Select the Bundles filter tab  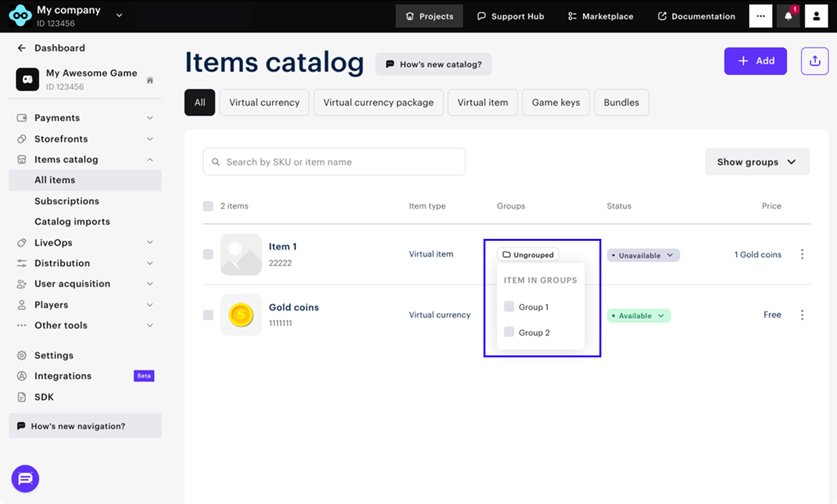[x=621, y=102]
